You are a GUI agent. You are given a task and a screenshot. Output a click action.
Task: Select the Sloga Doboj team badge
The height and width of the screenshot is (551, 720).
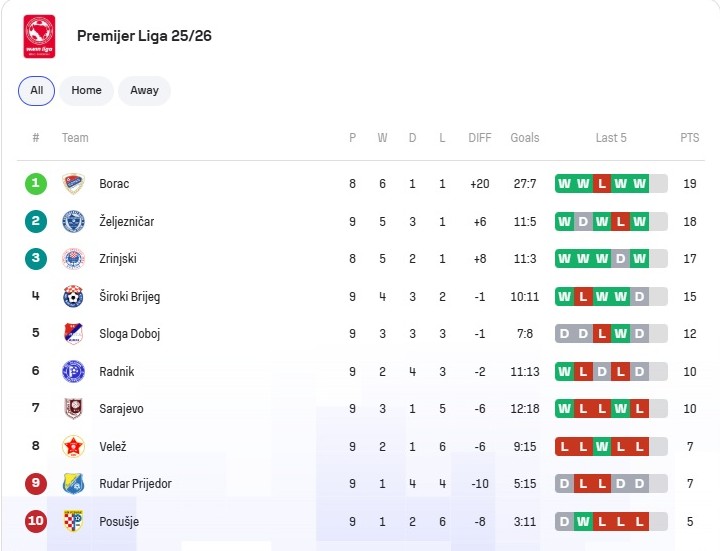tap(73, 334)
